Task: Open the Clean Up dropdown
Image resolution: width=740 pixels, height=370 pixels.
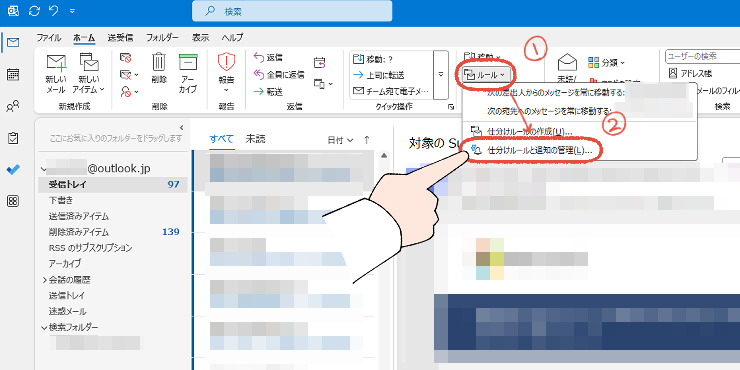Action: (x=129, y=75)
